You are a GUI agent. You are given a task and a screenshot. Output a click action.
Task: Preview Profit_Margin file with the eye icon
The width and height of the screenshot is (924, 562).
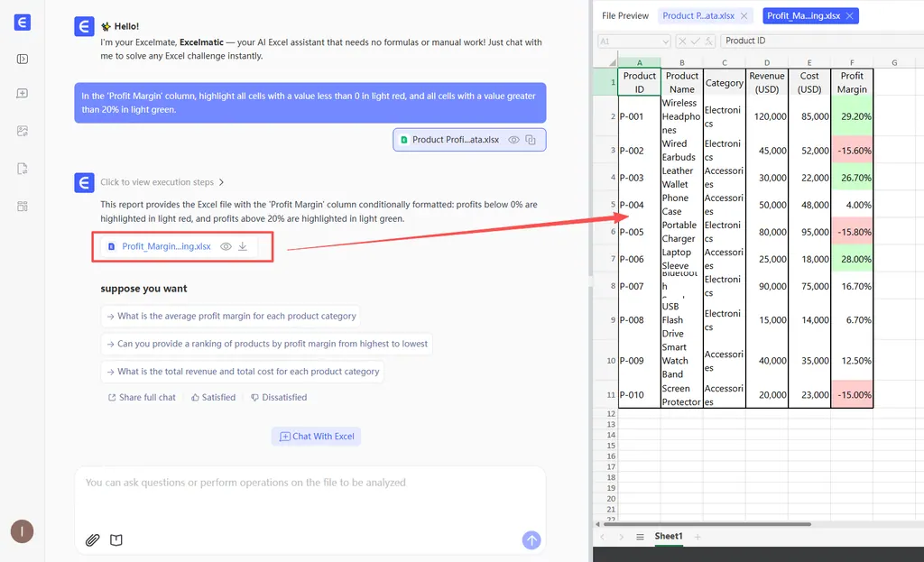click(226, 246)
